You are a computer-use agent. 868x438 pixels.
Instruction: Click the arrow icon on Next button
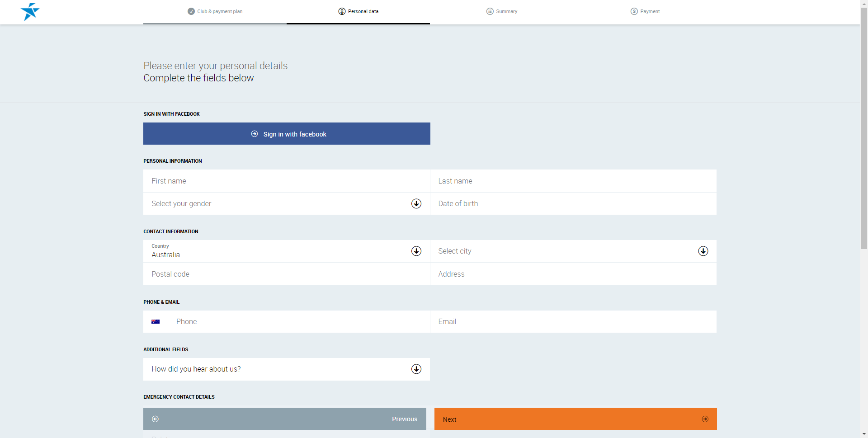(705, 419)
